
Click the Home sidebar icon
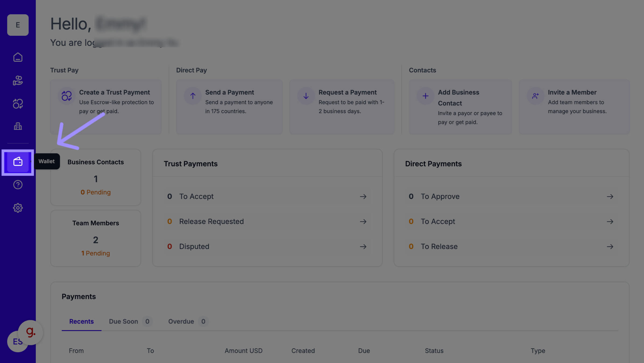click(18, 57)
